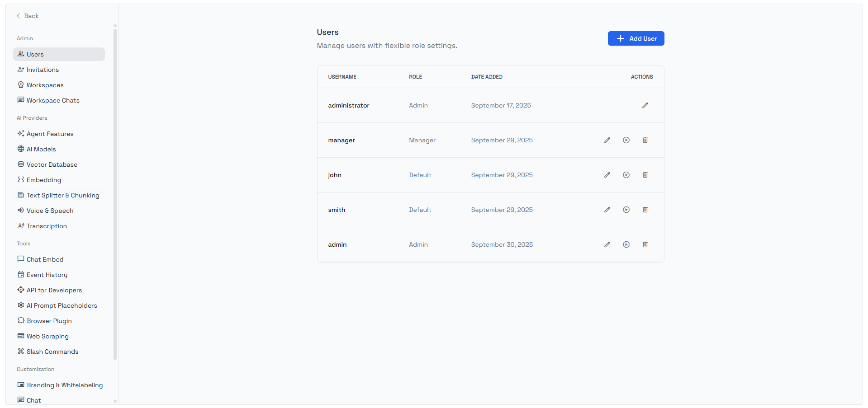
Task: Open the Invitations page
Action: point(43,70)
